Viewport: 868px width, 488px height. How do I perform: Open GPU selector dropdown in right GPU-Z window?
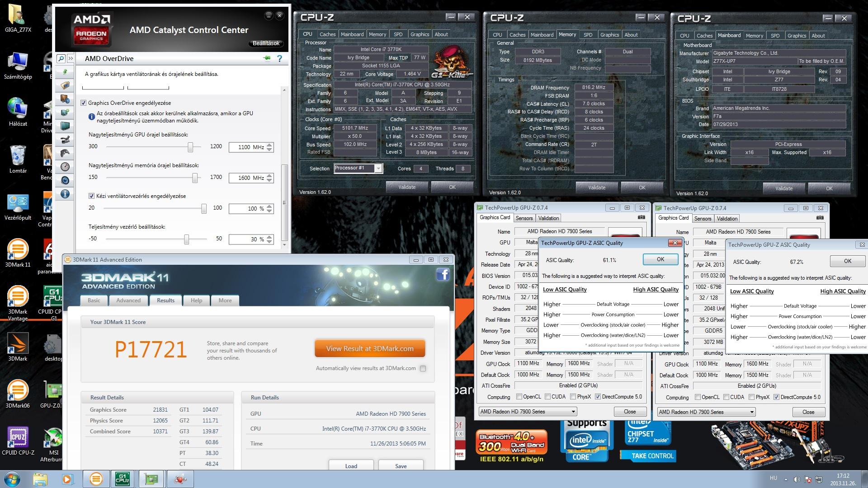pyautogui.click(x=706, y=412)
